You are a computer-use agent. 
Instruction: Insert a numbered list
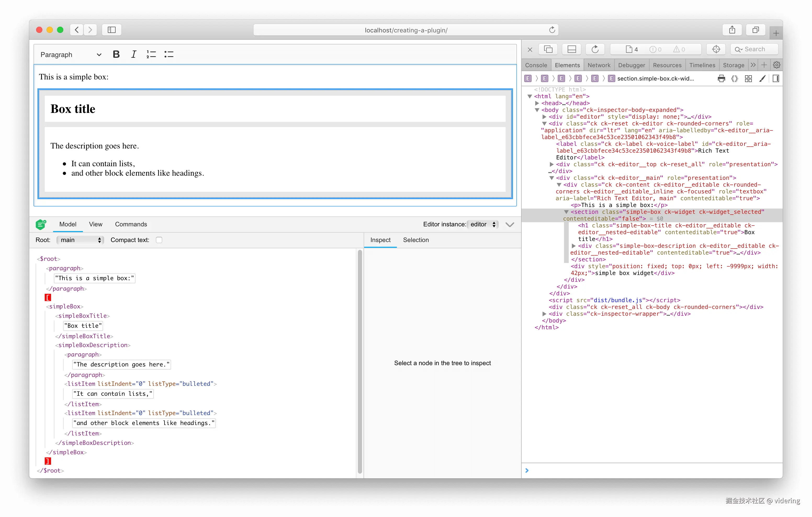[151, 54]
